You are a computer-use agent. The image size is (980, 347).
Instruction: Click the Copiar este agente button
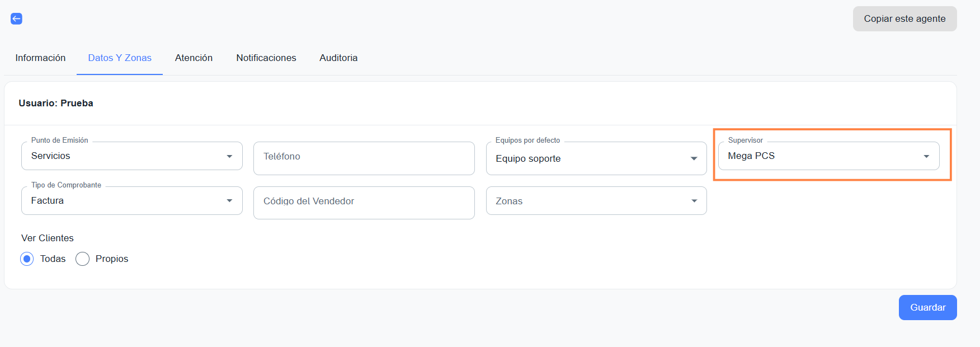904,19
